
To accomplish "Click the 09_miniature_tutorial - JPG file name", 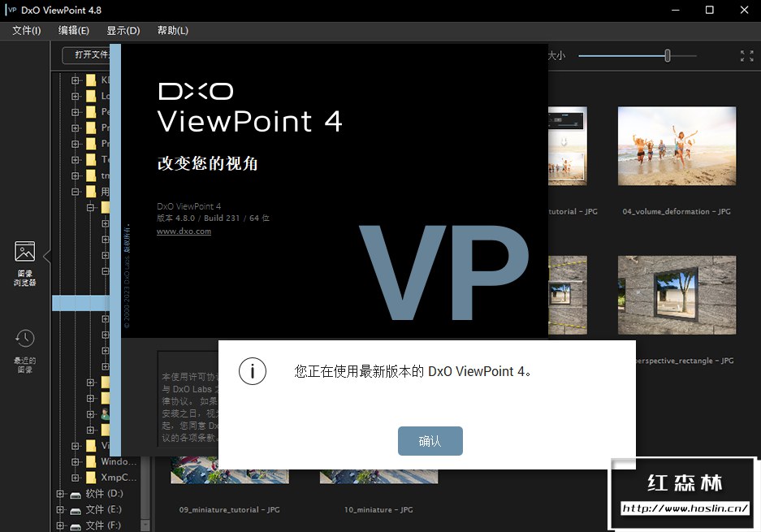I will (x=230, y=510).
